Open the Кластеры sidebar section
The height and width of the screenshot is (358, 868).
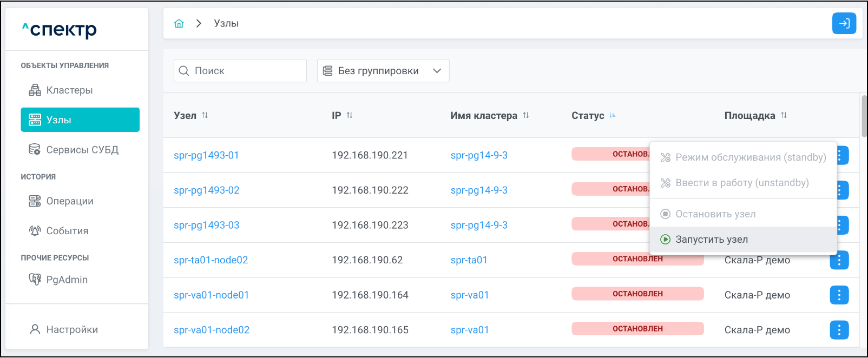tap(69, 90)
